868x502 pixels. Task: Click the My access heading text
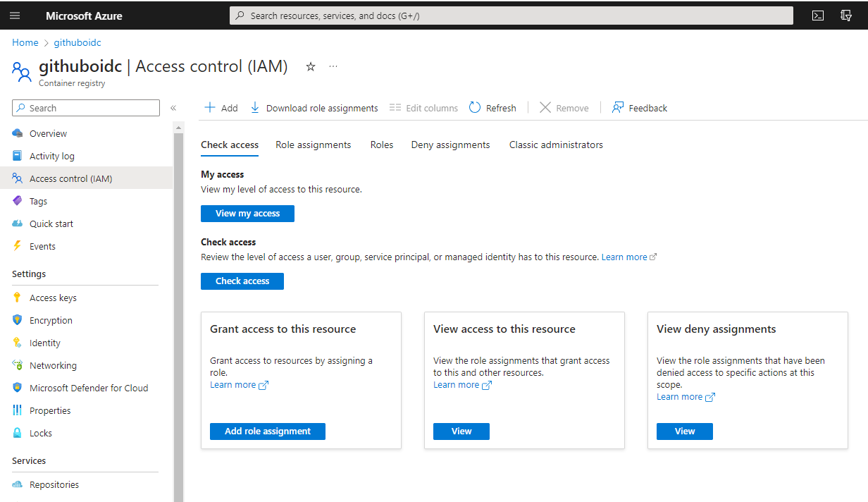click(x=223, y=174)
